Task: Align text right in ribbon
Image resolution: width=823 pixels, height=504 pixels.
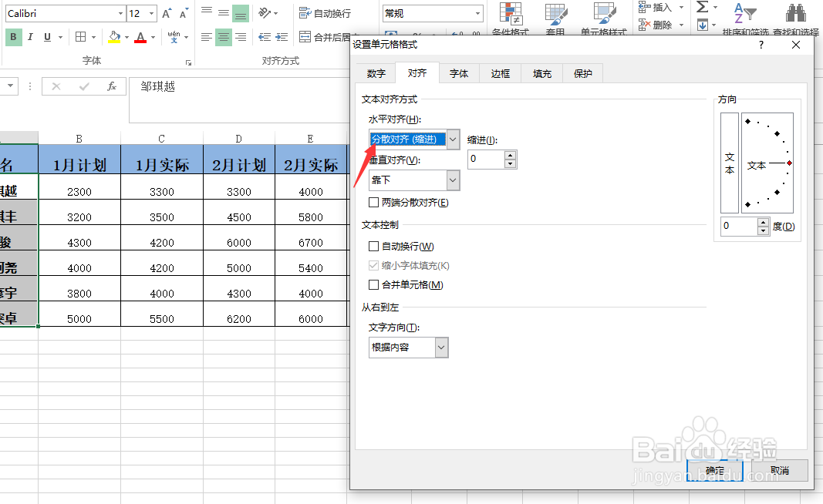Action: (241, 37)
